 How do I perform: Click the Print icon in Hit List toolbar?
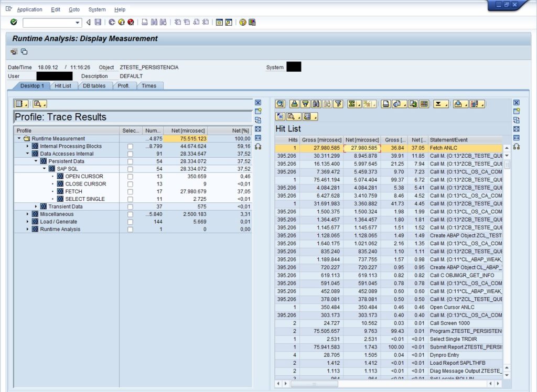click(x=385, y=104)
